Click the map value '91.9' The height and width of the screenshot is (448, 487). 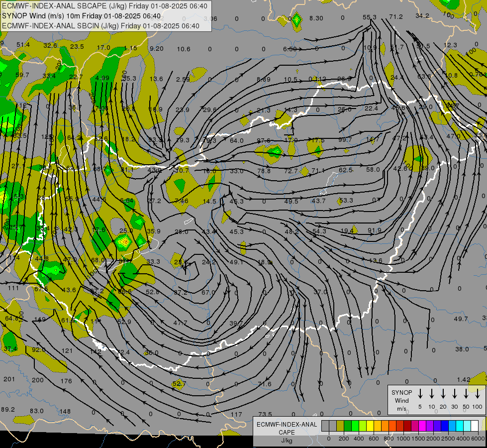[x=375, y=230]
